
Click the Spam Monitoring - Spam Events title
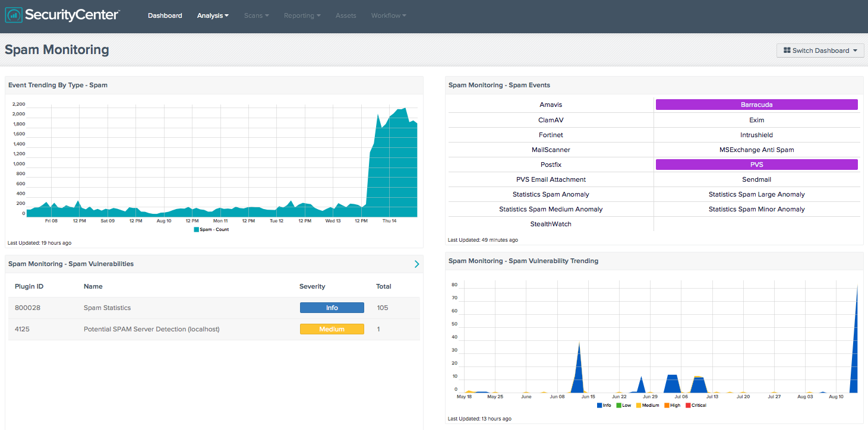(x=499, y=85)
